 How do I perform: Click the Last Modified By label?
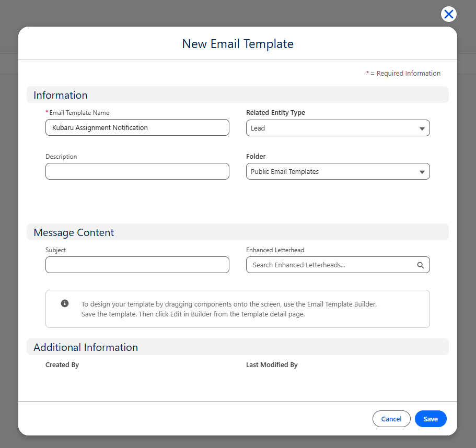pyautogui.click(x=272, y=365)
